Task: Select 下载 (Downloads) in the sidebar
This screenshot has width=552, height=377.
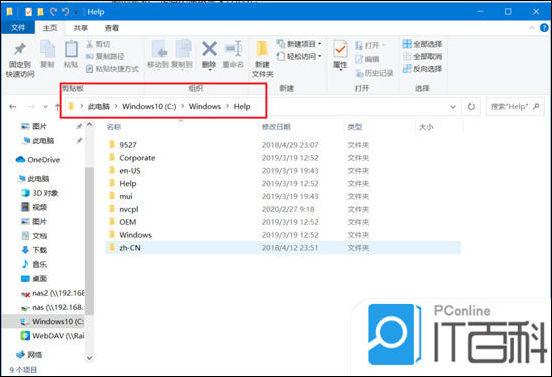Action: click(x=34, y=250)
